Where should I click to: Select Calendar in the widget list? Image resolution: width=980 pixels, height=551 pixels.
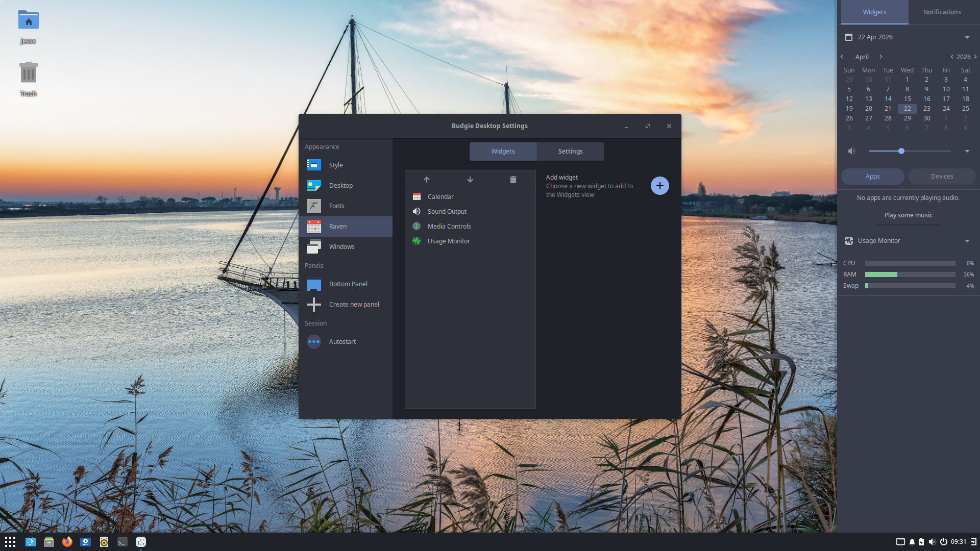coord(470,196)
